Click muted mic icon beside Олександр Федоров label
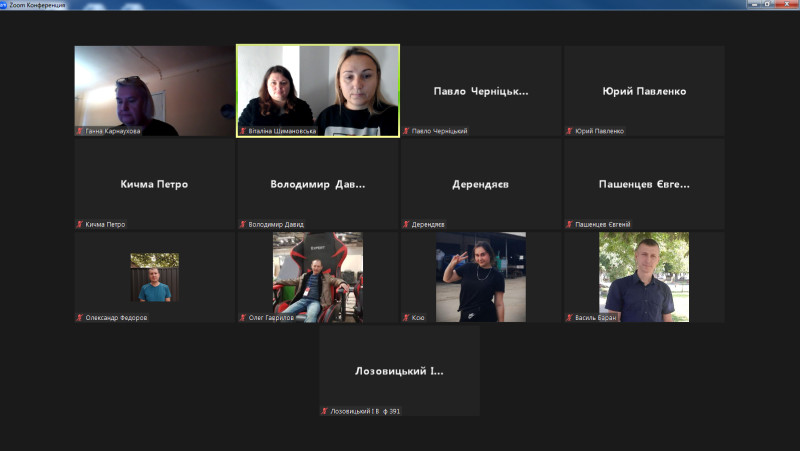 80,318
